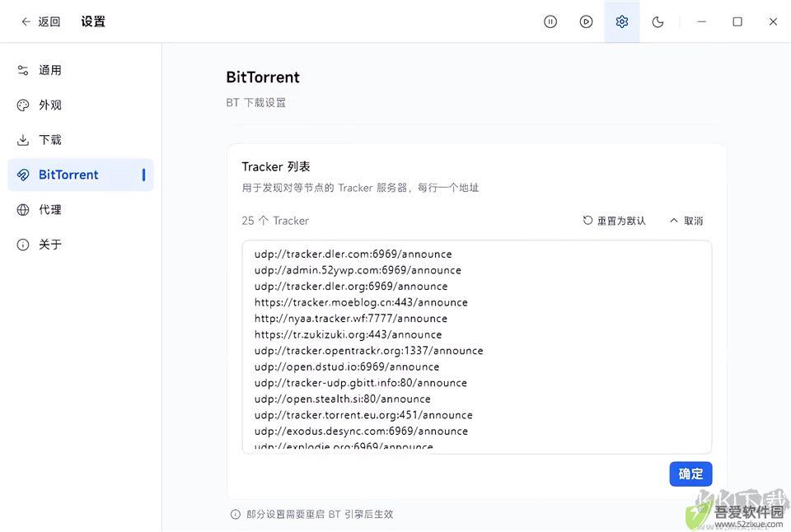Click the BT engine restart notice text
This screenshot has height=532, width=791.
(x=320, y=514)
